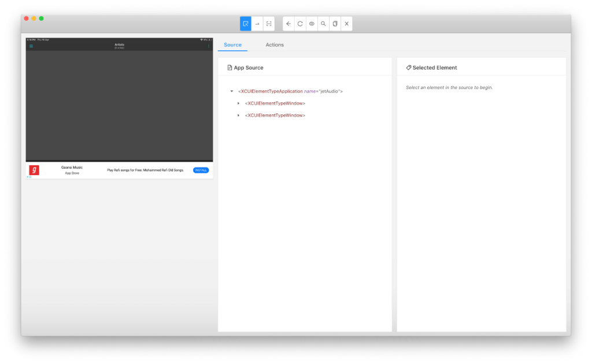The image size is (592, 364).
Task: Click the App Store label in ad
Action: click(x=72, y=173)
